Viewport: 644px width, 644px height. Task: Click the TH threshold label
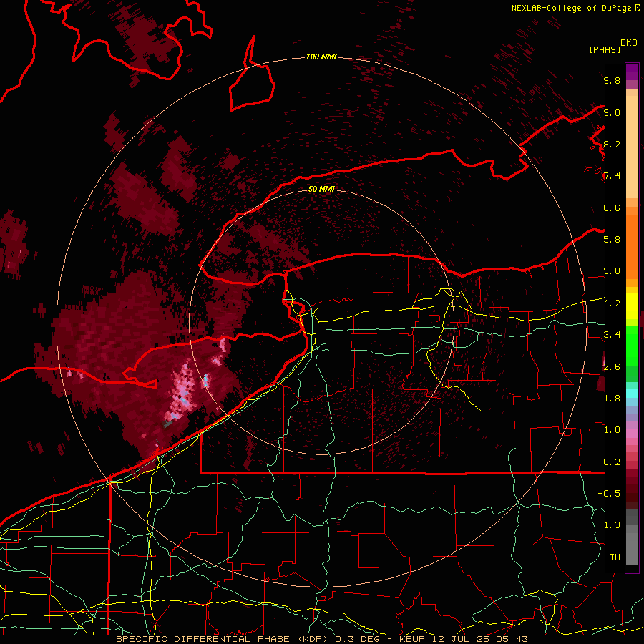(615, 557)
